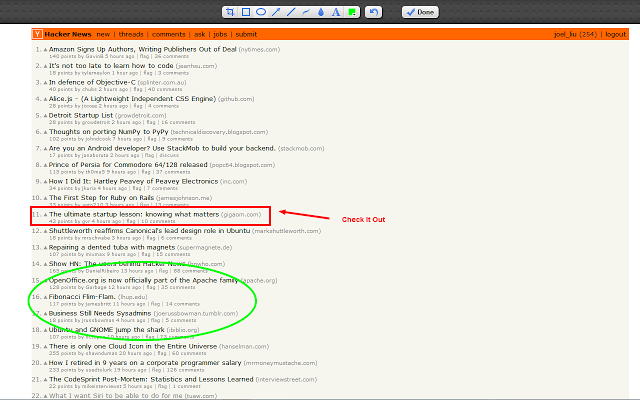Viewport: 640px width, 400px height.
Task: Select the Crop tool in the annotation toolbar
Action: click(230, 12)
